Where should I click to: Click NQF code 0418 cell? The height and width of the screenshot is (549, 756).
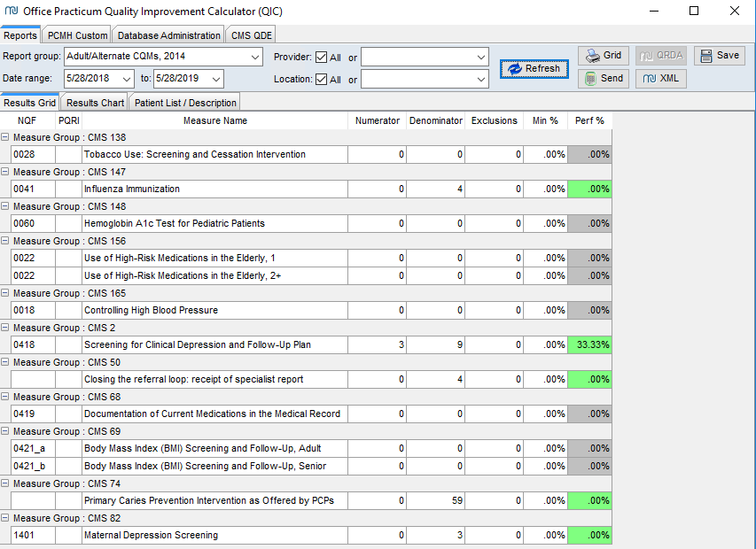(33, 344)
